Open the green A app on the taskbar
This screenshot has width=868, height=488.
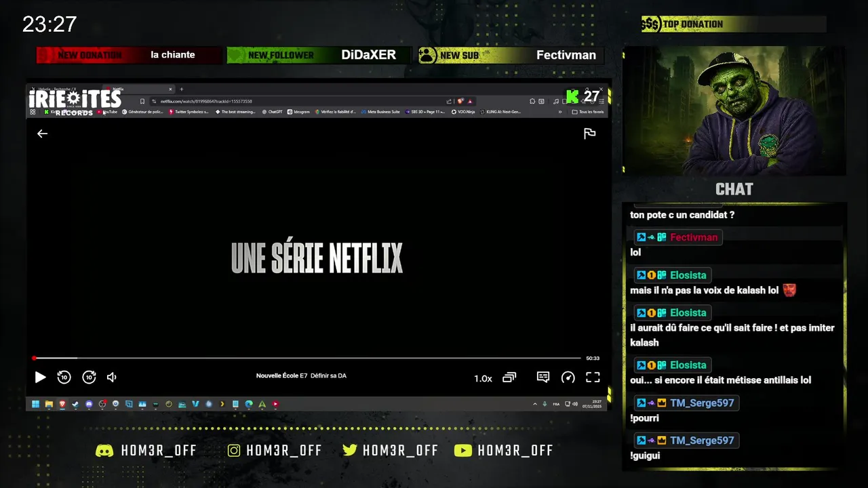[262, 404]
